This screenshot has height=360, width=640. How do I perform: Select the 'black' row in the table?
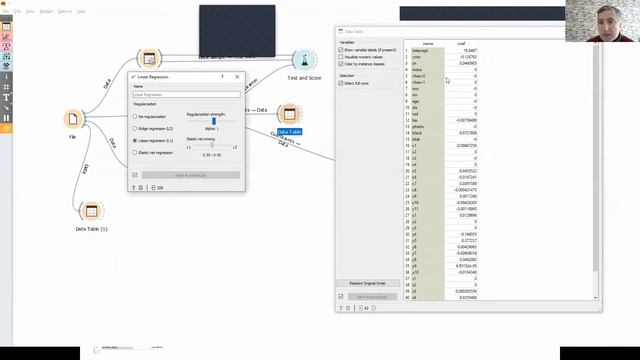click(441, 133)
